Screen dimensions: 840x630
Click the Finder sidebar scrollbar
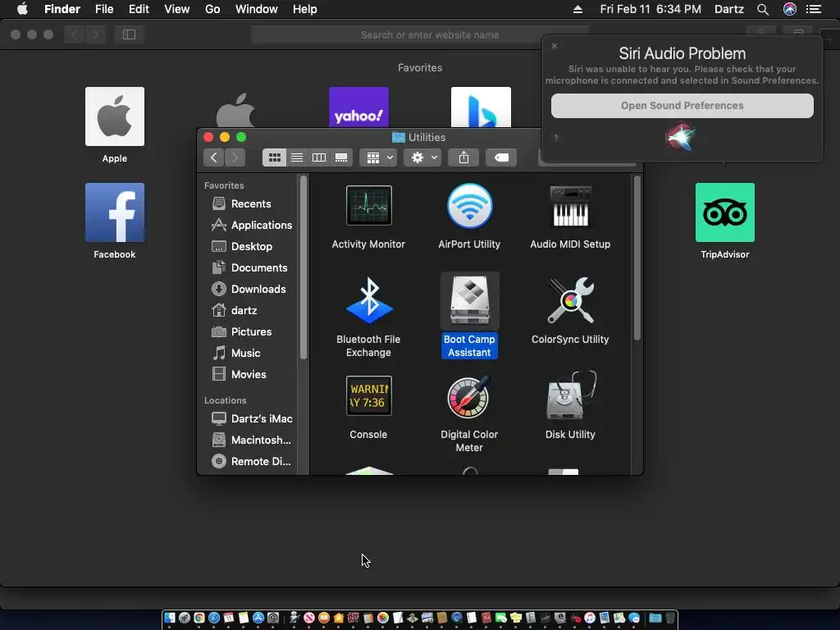pos(304,267)
